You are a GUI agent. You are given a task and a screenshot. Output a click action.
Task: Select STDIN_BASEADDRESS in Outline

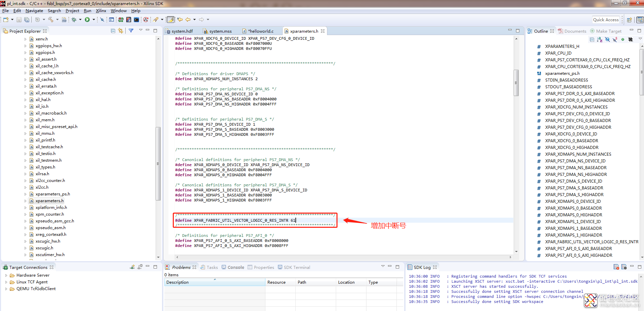point(567,80)
